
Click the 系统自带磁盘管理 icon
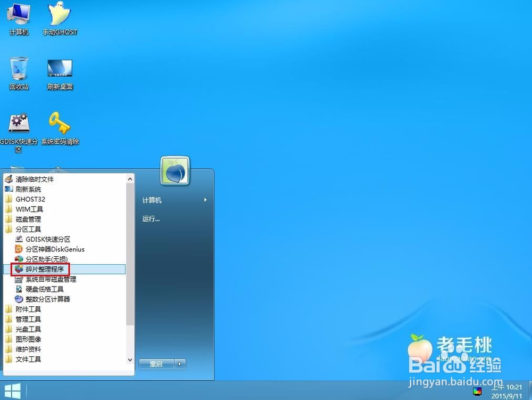point(19,279)
